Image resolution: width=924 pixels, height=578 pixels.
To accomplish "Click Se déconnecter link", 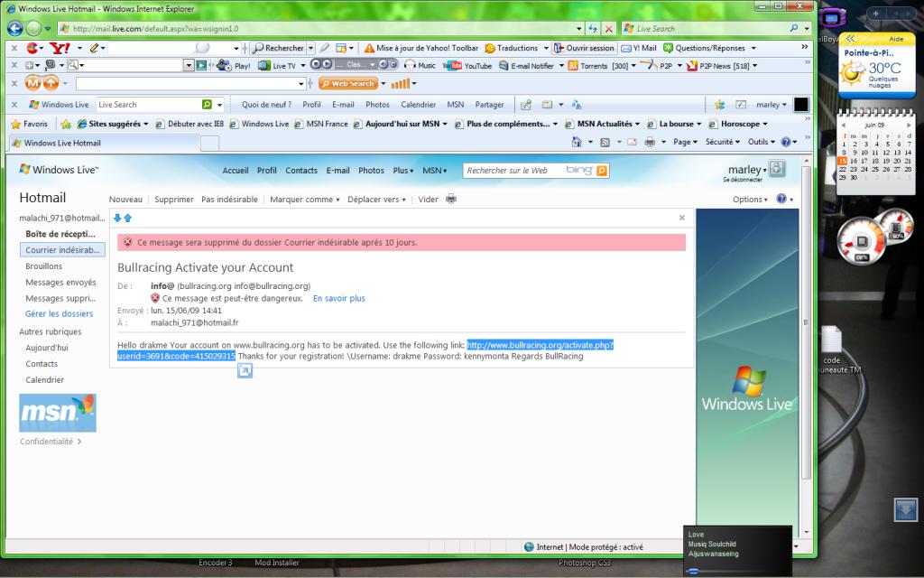I will (743, 180).
